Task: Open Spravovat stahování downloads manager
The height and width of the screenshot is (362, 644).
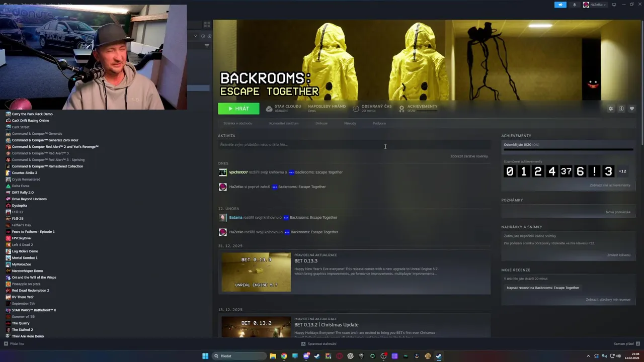Action: 319,344
